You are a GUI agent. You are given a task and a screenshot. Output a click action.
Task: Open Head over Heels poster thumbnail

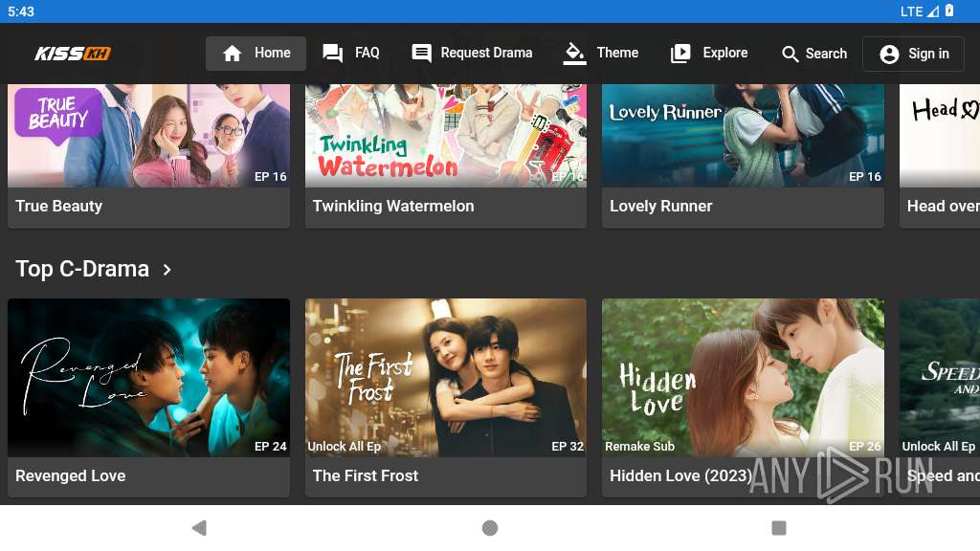tap(940, 136)
